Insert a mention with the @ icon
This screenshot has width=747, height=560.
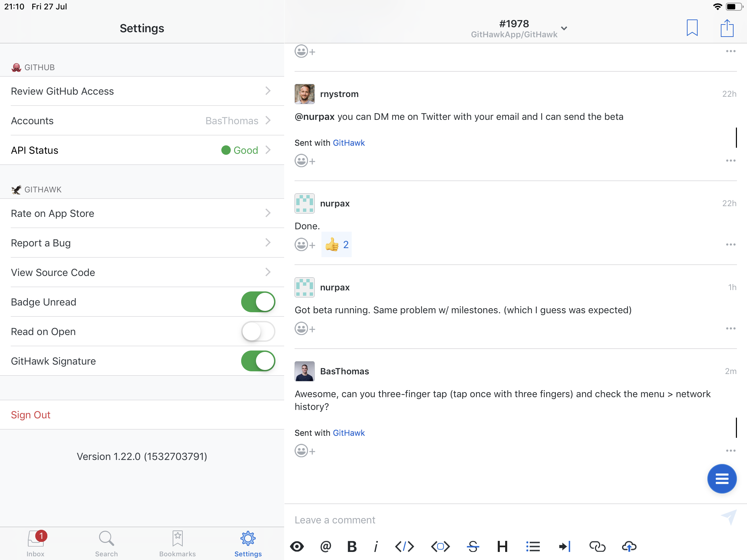[325, 546]
